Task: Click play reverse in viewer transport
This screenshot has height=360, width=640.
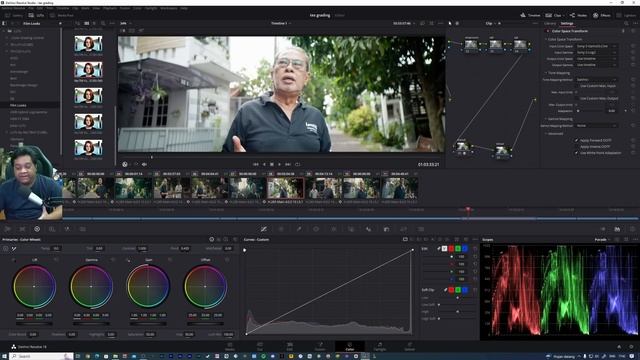Action: click(264, 164)
